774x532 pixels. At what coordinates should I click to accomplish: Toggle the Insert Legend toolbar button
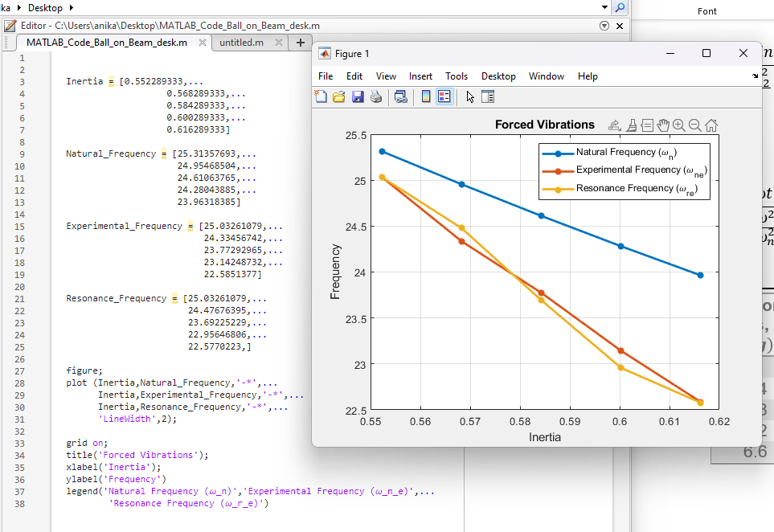(x=444, y=96)
